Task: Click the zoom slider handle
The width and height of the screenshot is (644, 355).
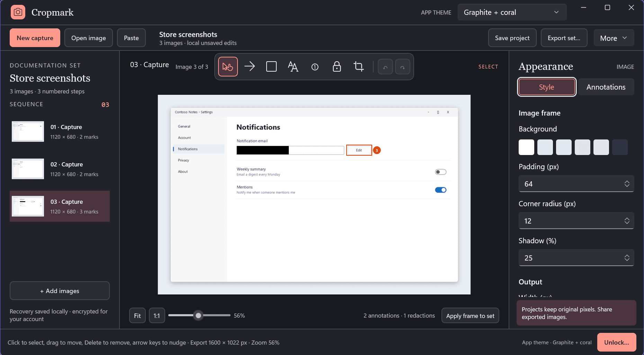Action: 198,316
